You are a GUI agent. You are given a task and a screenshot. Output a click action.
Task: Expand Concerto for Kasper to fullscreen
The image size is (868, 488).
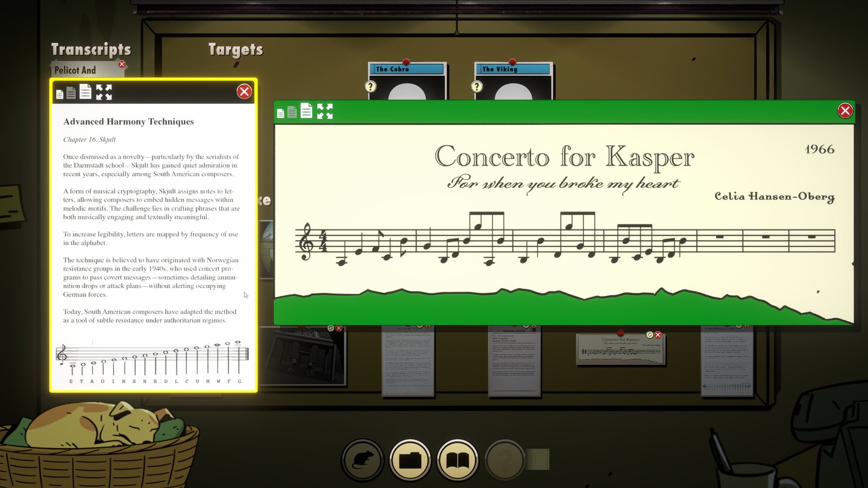tap(325, 111)
